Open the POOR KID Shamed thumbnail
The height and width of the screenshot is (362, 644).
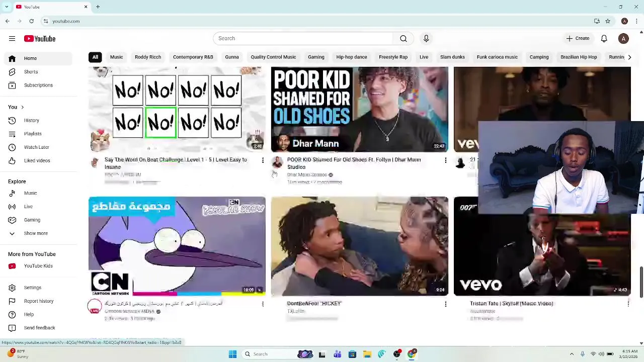360,109
